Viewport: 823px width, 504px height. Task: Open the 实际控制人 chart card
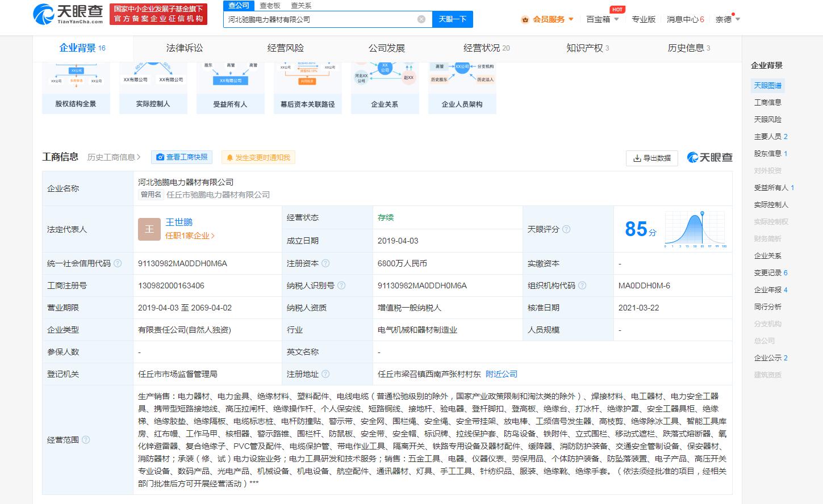[x=153, y=88]
